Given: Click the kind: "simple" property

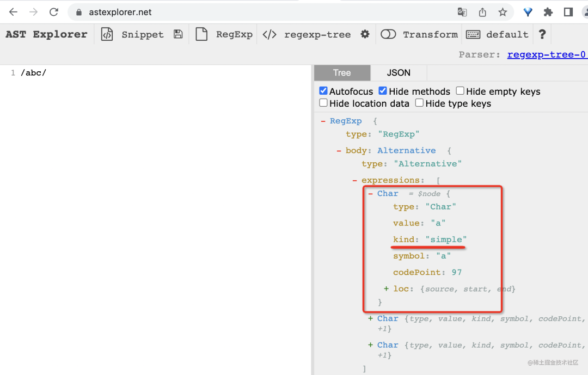Looking at the screenshot, I should (430, 239).
